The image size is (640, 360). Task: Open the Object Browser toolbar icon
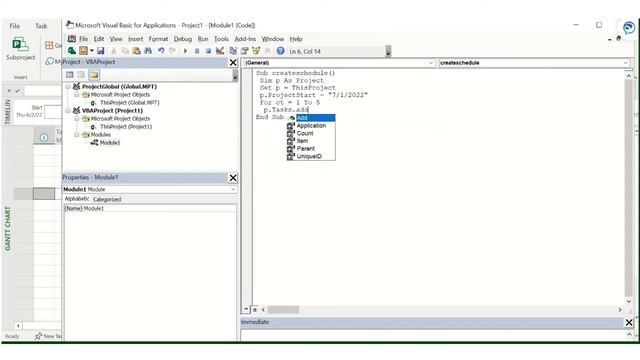[256, 51]
